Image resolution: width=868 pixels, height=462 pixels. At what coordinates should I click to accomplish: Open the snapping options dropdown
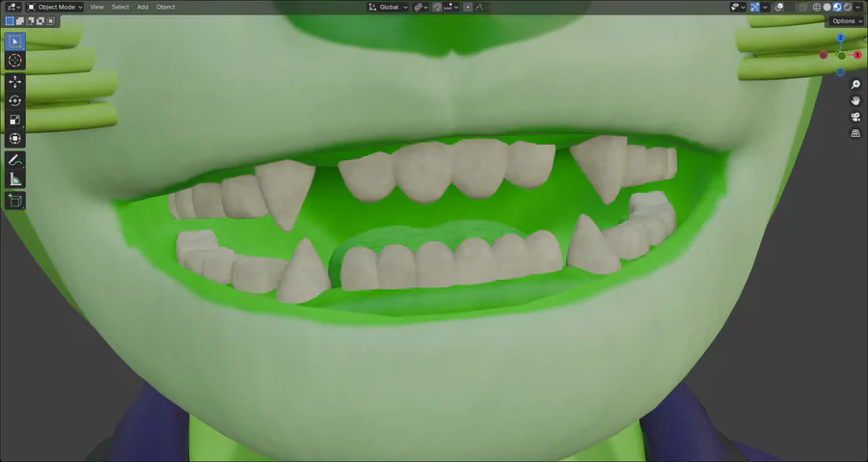click(450, 7)
